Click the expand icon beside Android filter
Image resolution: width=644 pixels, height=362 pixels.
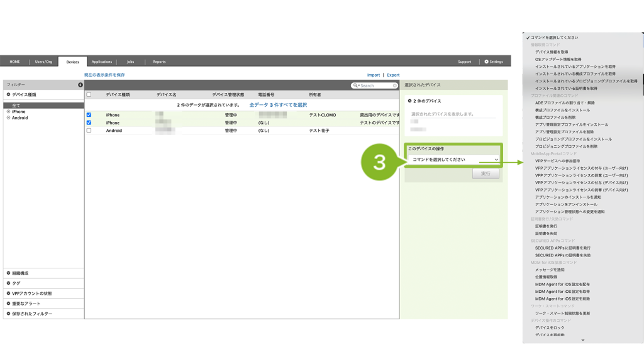(8, 118)
